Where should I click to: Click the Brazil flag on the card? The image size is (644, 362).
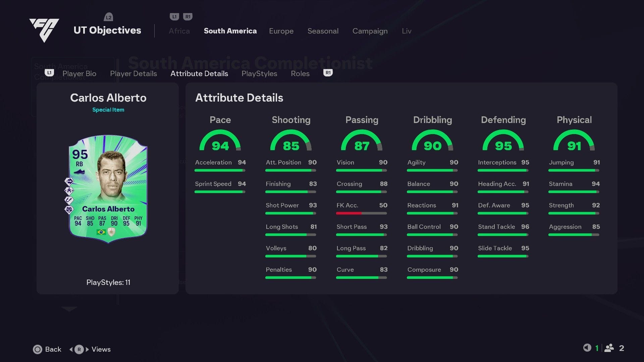[x=101, y=232]
